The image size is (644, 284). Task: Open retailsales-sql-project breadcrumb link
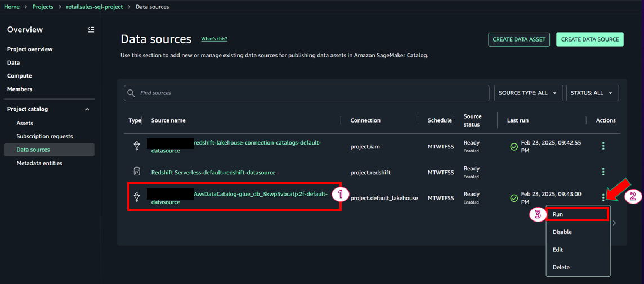pyautogui.click(x=95, y=7)
